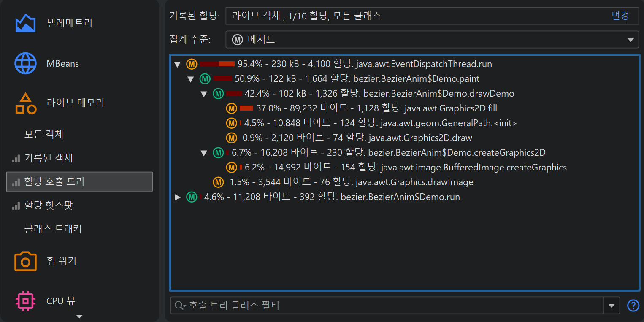This screenshot has height=322, width=644.
Task: Collapse the BezierAnim$Demo.drawDemo node
Action: coord(204,94)
